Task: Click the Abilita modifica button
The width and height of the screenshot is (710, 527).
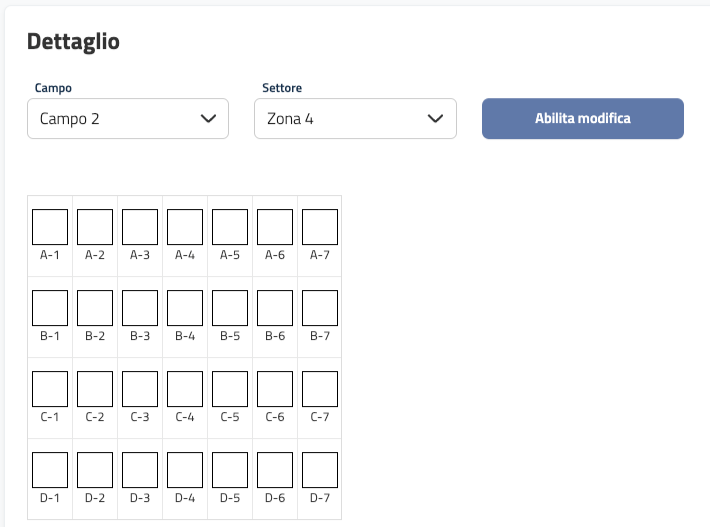Action: [x=583, y=119]
